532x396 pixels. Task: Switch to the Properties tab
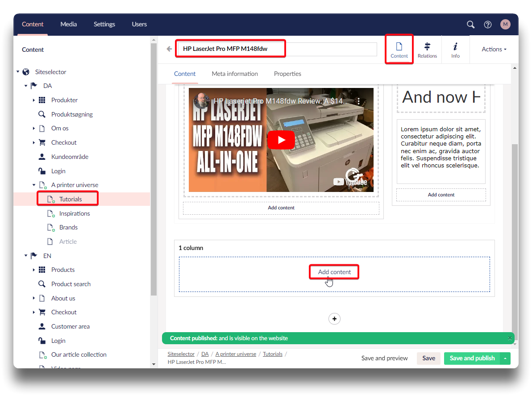(287, 74)
